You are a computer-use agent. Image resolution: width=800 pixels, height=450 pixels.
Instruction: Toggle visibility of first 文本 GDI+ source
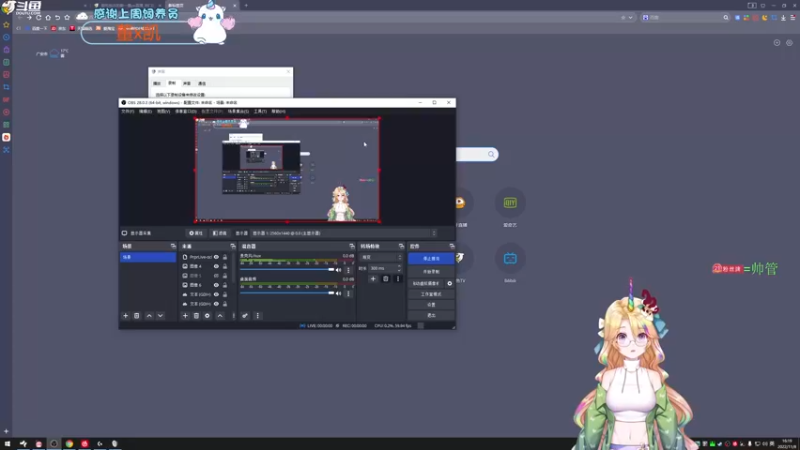(x=216, y=294)
